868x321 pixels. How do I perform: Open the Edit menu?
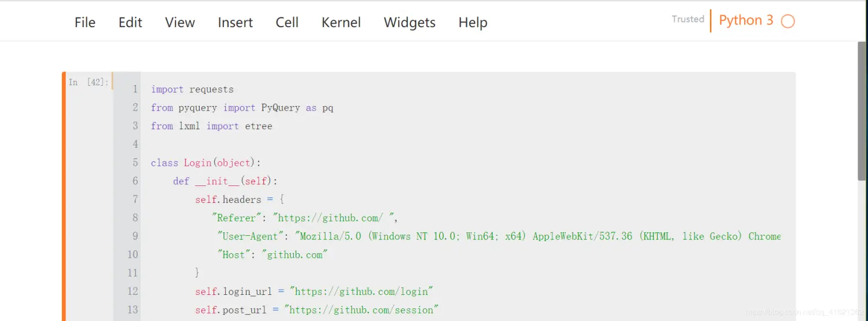click(x=130, y=23)
